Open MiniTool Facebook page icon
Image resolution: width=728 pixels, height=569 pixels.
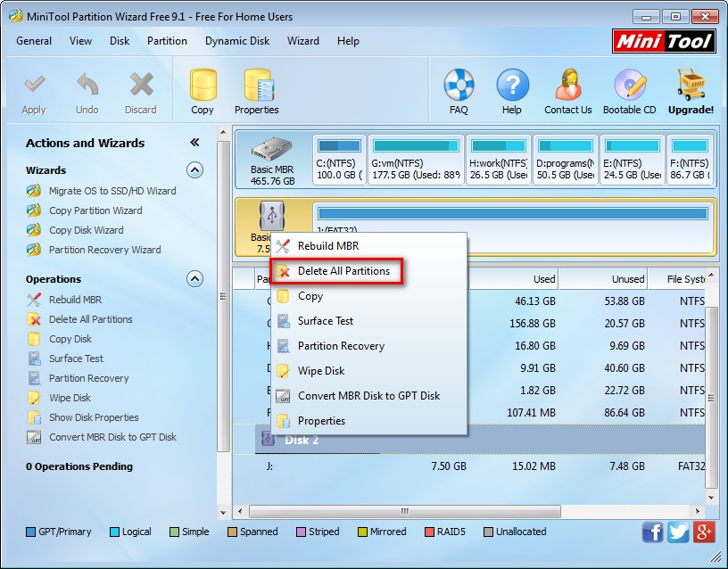click(653, 532)
